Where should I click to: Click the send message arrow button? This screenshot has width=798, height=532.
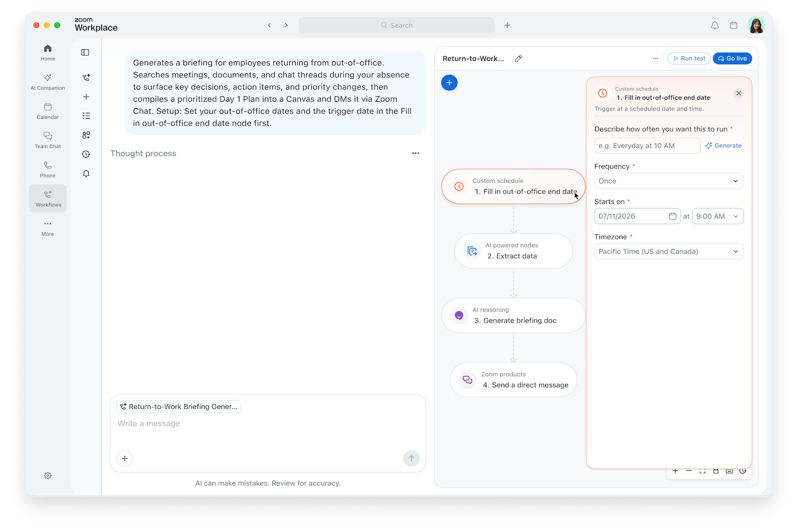coord(411,459)
